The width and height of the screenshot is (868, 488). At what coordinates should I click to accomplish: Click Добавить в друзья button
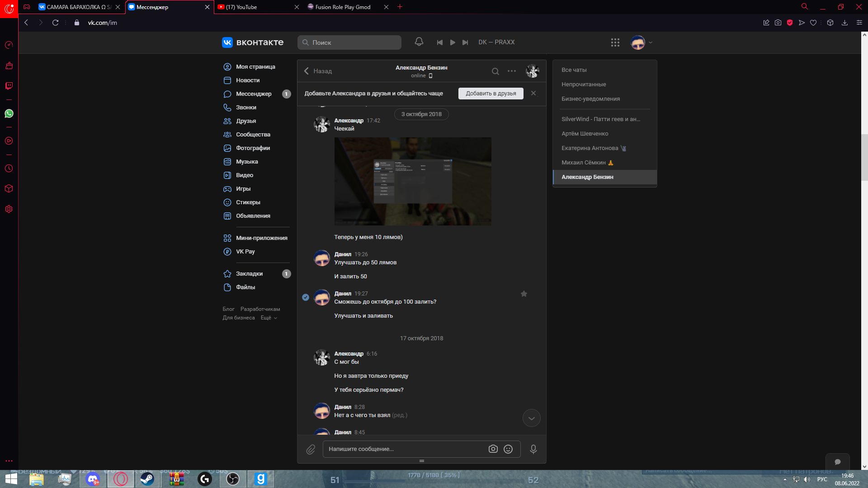click(x=491, y=94)
